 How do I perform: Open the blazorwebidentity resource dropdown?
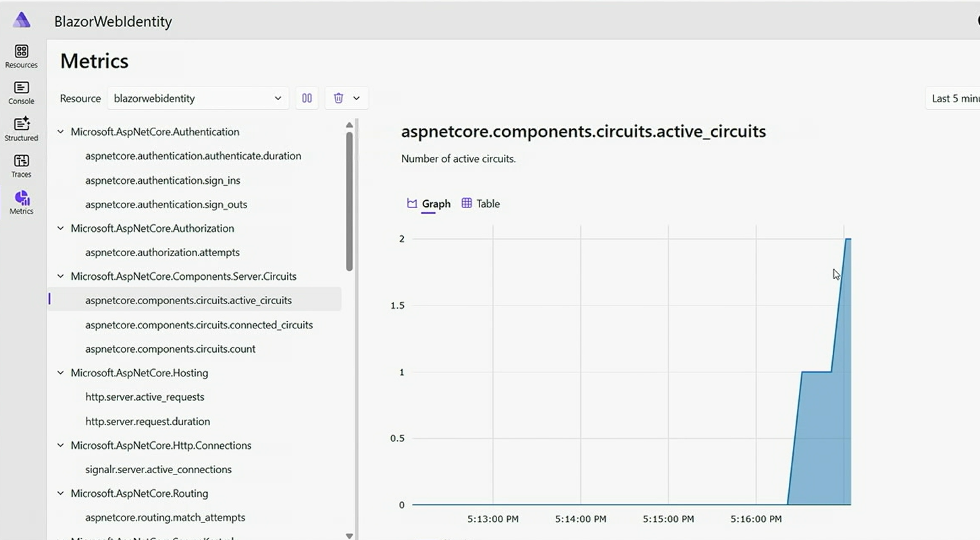pos(197,98)
